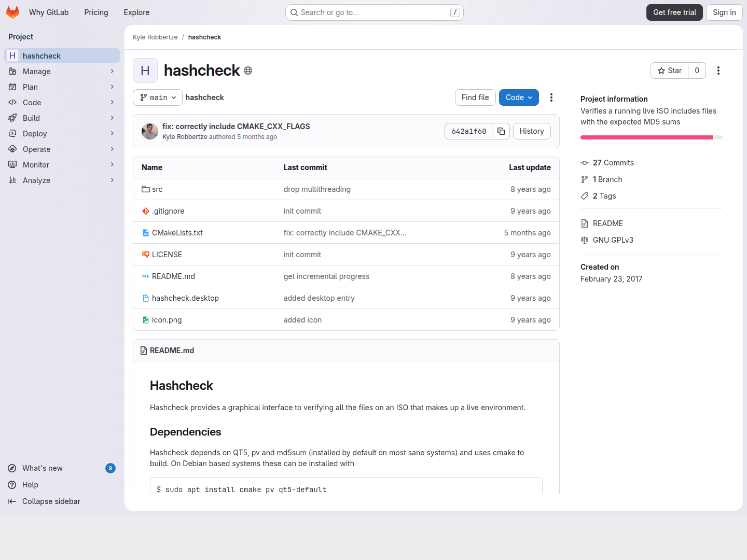Click the icon.png image file icon
The width and height of the screenshot is (747, 560).
point(146,320)
